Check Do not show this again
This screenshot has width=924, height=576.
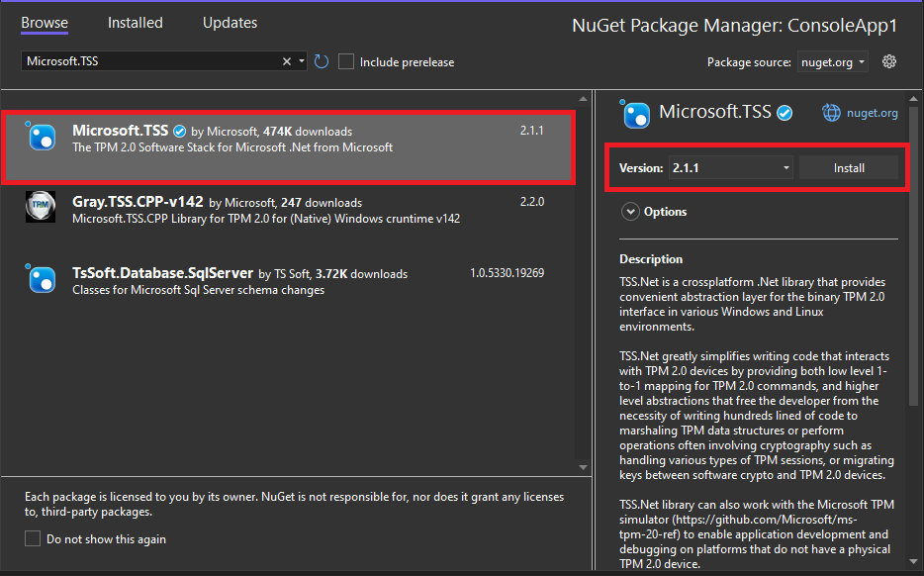[33, 538]
